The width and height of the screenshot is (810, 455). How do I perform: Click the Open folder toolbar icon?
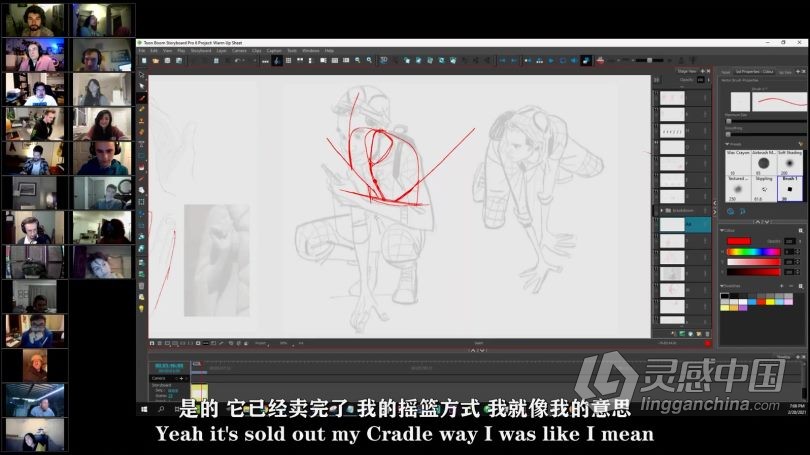pyautogui.click(x=155, y=60)
